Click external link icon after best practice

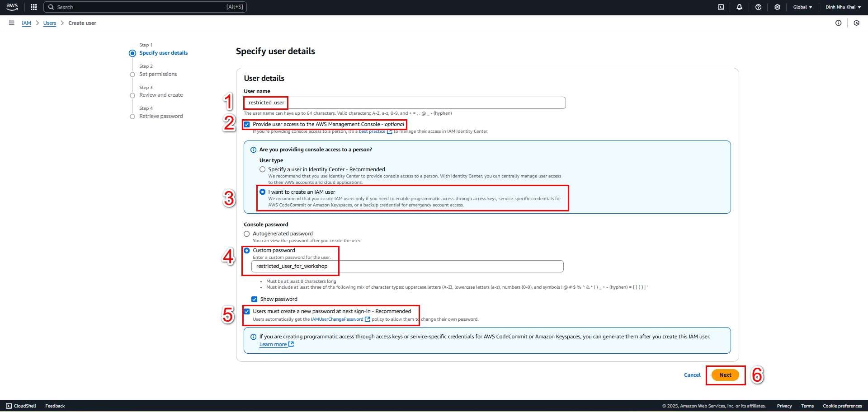[390, 131]
